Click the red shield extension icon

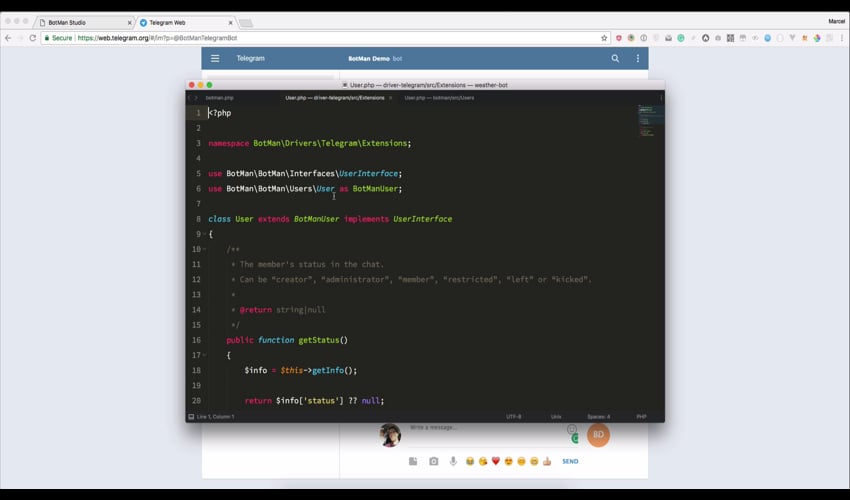(619, 38)
